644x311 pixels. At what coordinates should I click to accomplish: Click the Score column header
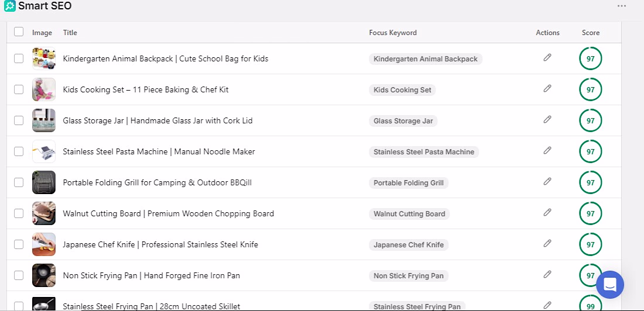point(591,33)
